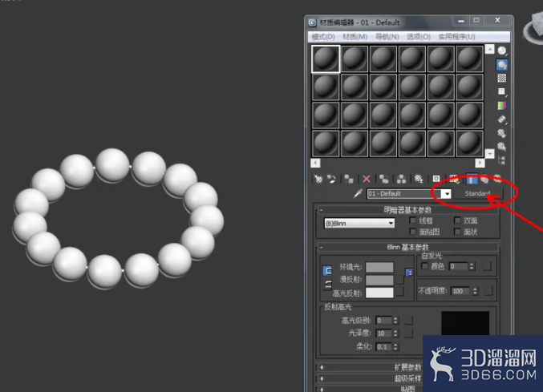Click the 高光反射 map button
This screenshot has width=543, height=392.
click(x=400, y=293)
